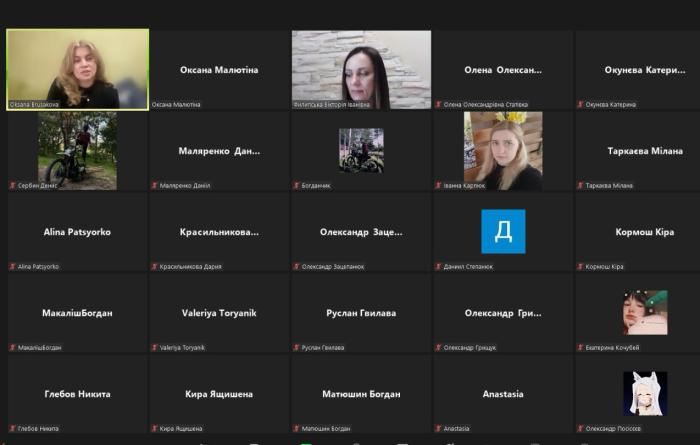Image resolution: width=700 pixels, height=445 pixels.
Task: Click muted mic icon next to Anastasia label
Action: pyautogui.click(x=439, y=428)
